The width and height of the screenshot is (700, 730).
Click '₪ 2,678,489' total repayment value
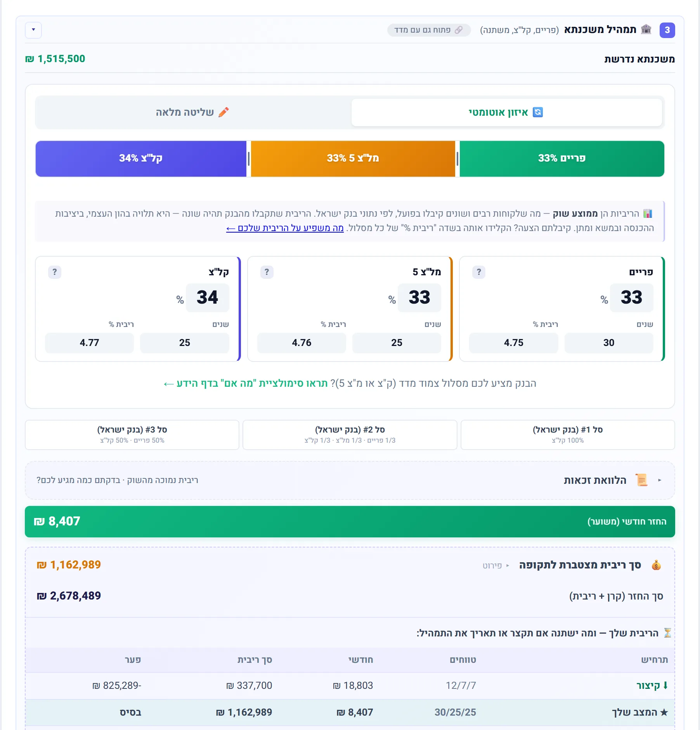point(69,596)
